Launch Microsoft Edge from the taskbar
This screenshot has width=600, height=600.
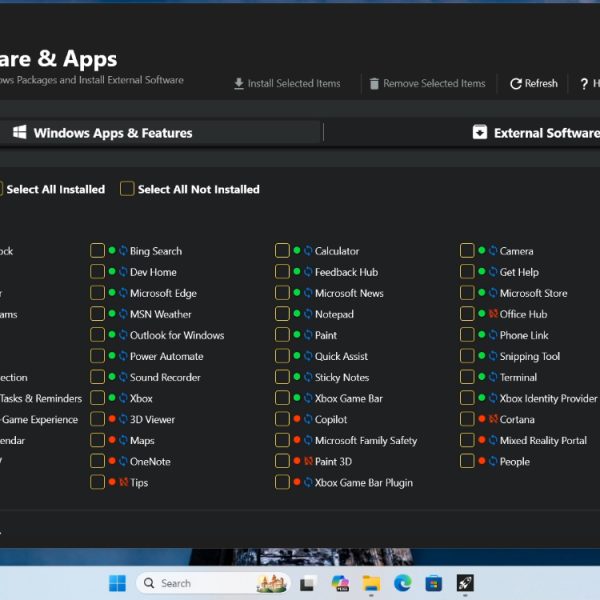403,583
